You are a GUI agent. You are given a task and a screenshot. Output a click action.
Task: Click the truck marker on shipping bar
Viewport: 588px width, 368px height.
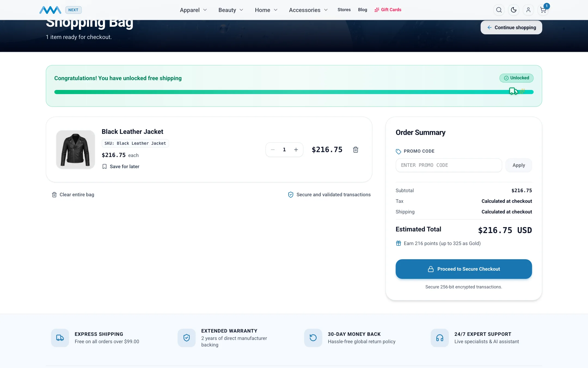pyautogui.click(x=513, y=91)
